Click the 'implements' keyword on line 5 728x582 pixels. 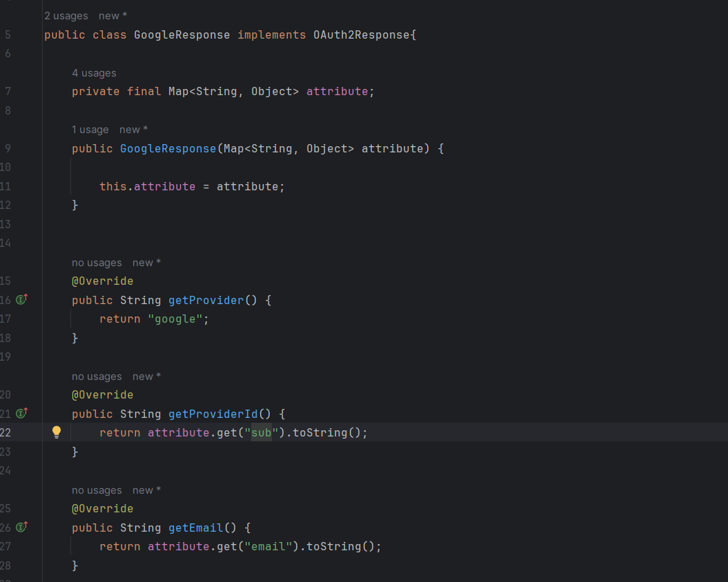(272, 34)
